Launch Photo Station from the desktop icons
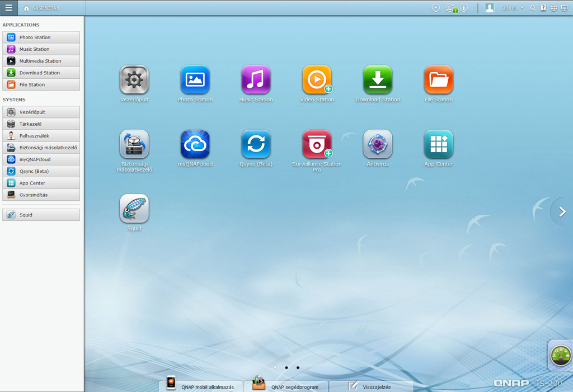The image size is (573, 392). click(195, 79)
